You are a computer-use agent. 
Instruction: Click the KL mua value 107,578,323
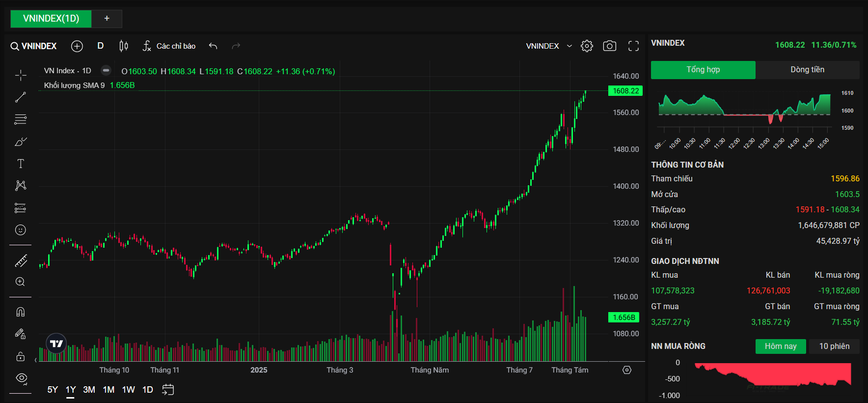tap(673, 291)
